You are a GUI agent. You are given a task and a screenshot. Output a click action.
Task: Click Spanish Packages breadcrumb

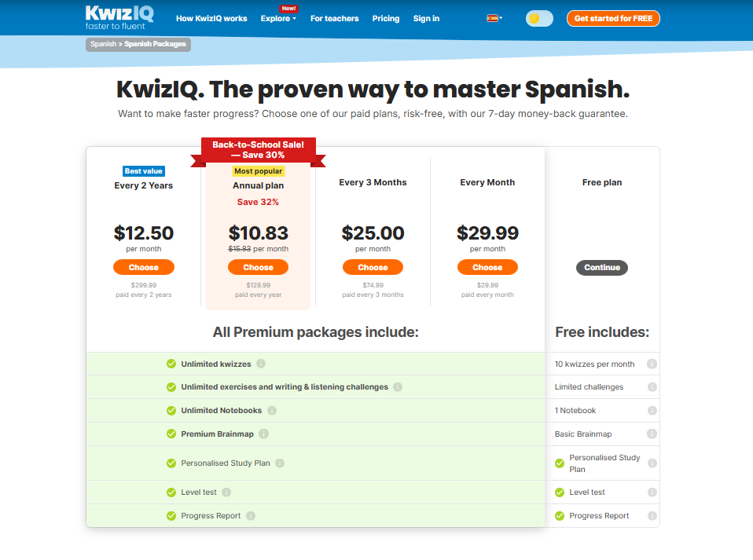pos(155,44)
